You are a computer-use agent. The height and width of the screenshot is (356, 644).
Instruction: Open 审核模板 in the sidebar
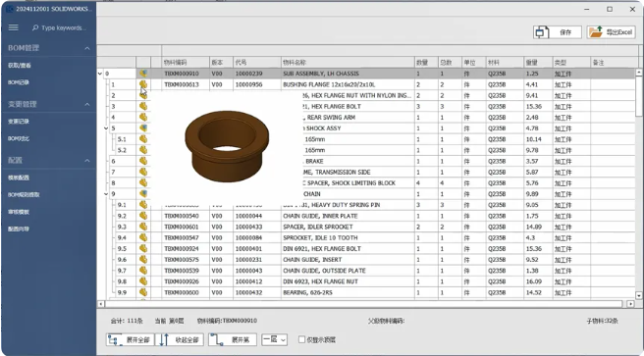tap(19, 212)
